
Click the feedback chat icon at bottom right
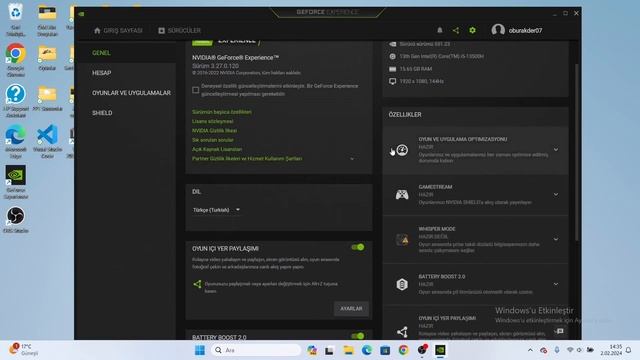tap(560, 331)
